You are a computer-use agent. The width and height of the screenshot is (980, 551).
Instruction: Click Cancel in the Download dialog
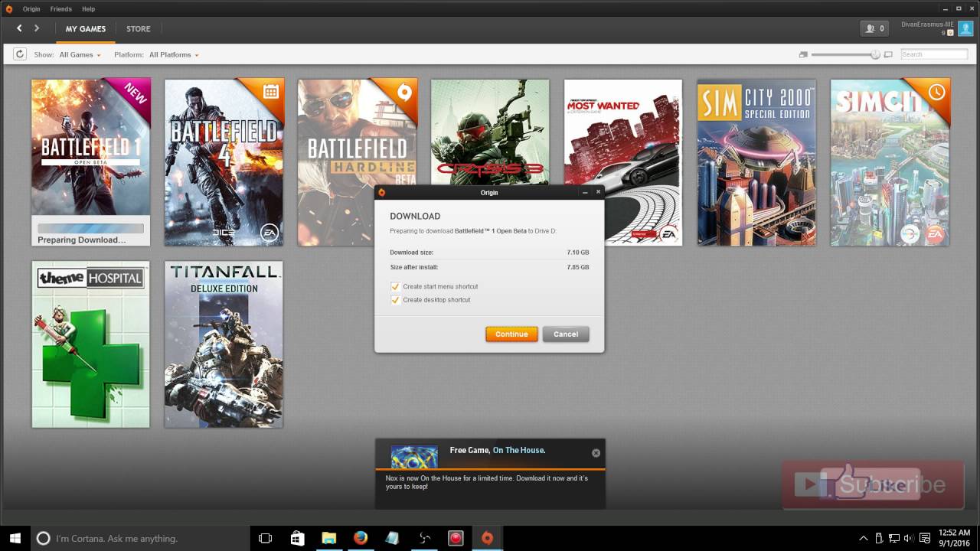(566, 334)
